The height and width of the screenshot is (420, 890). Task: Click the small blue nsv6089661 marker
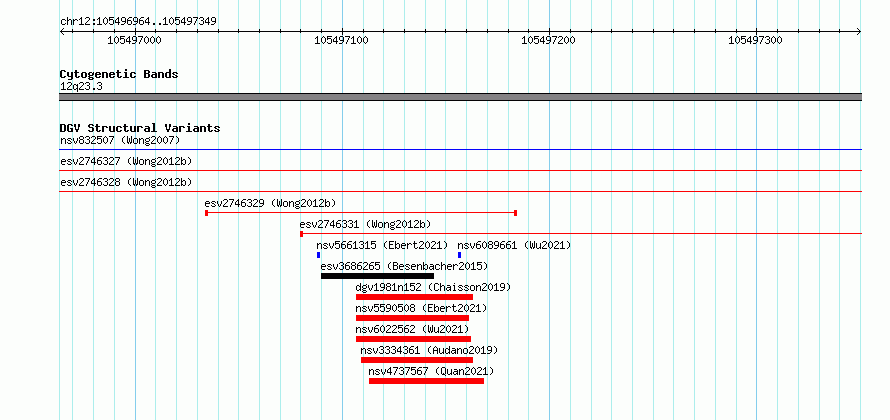(459, 255)
